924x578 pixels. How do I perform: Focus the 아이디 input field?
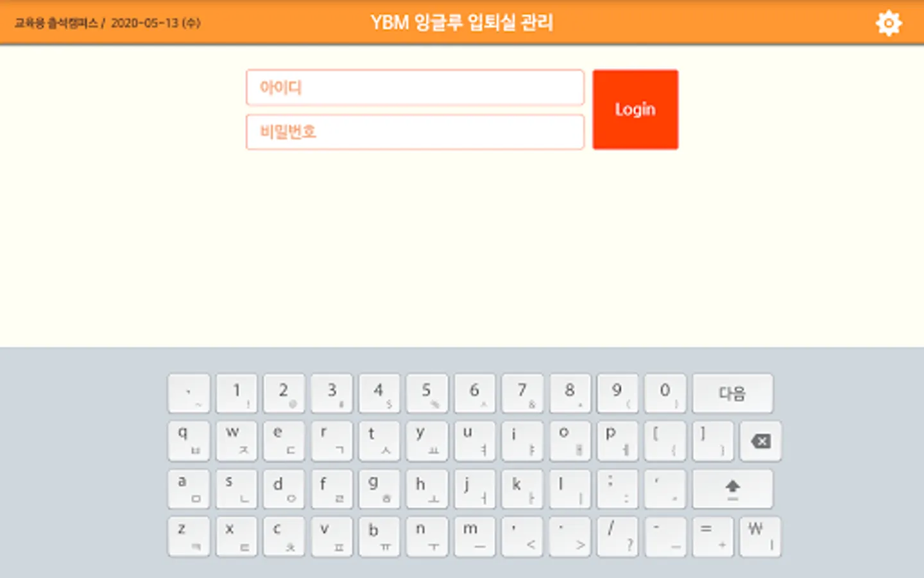pos(415,87)
